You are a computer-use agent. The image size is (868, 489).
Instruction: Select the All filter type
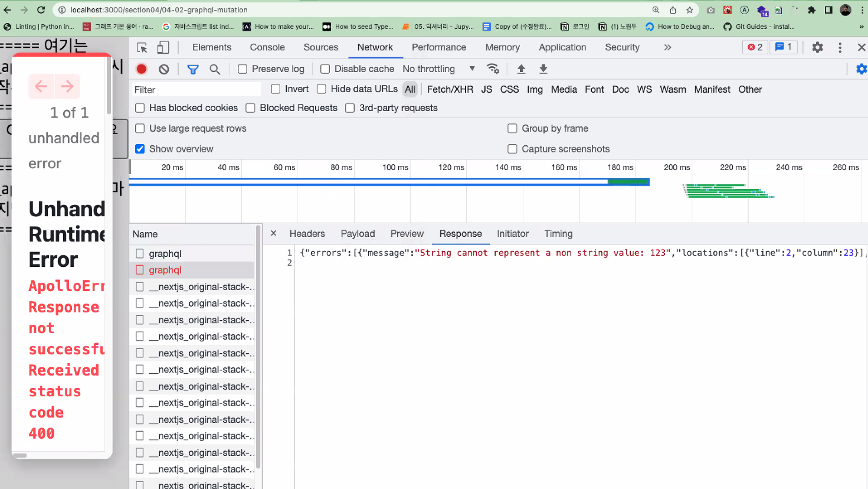pyautogui.click(x=410, y=89)
